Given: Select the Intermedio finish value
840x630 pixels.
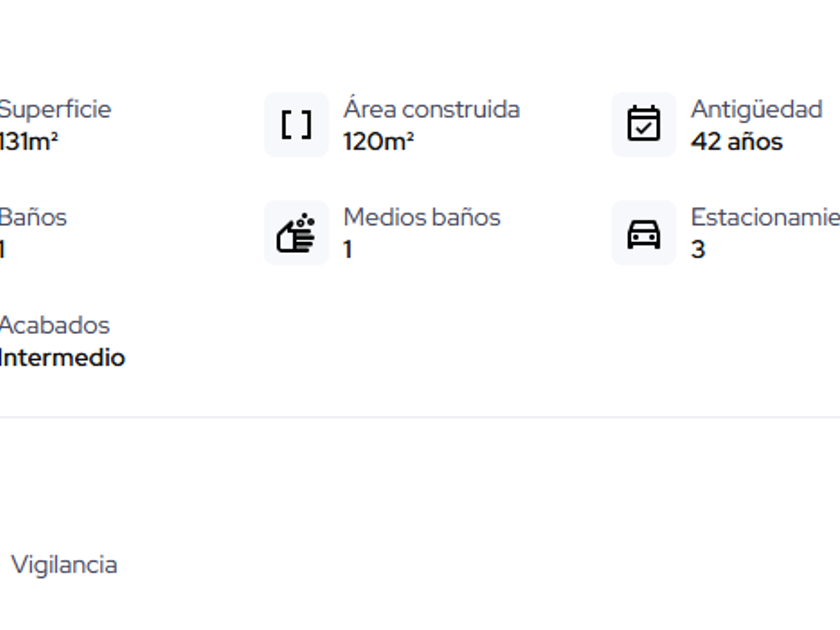Looking at the screenshot, I should pos(62,357).
